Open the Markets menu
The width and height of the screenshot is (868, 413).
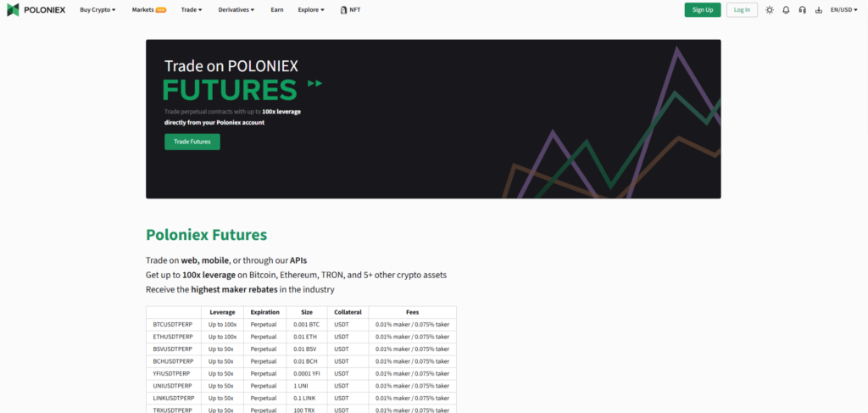(149, 10)
